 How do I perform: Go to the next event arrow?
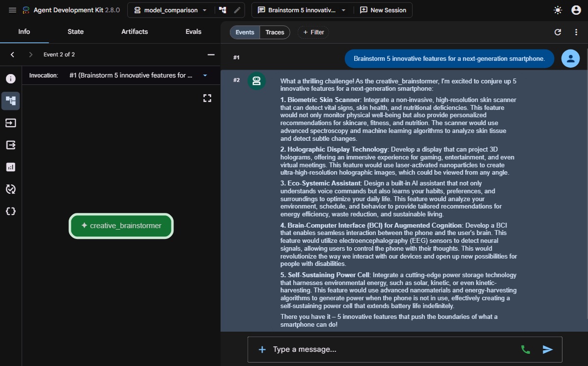[x=31, y=54]
